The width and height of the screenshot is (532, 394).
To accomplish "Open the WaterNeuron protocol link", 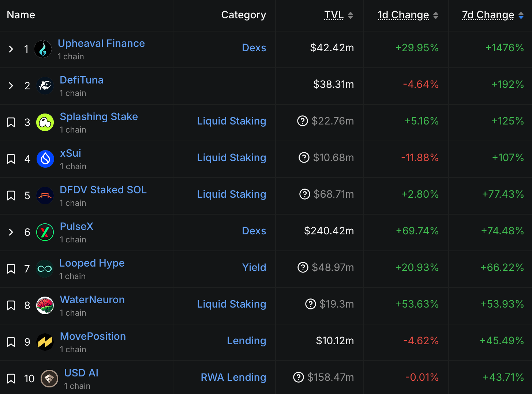I will 92,300.
